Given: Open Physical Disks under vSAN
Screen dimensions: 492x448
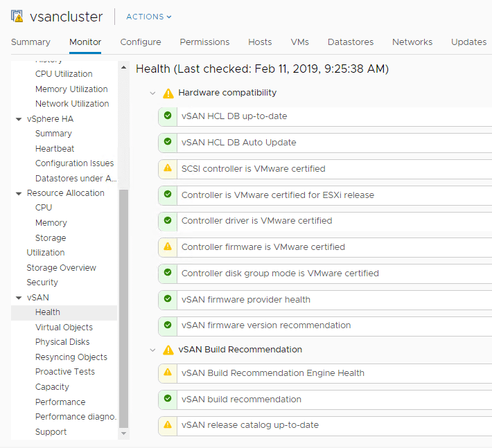Looking at the screenshot, I should tap(62, 342).
